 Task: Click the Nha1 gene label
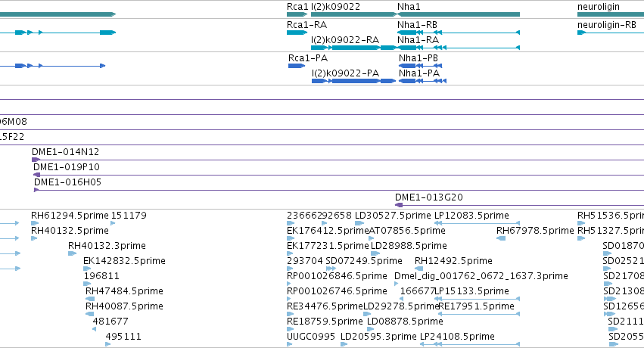409,7
